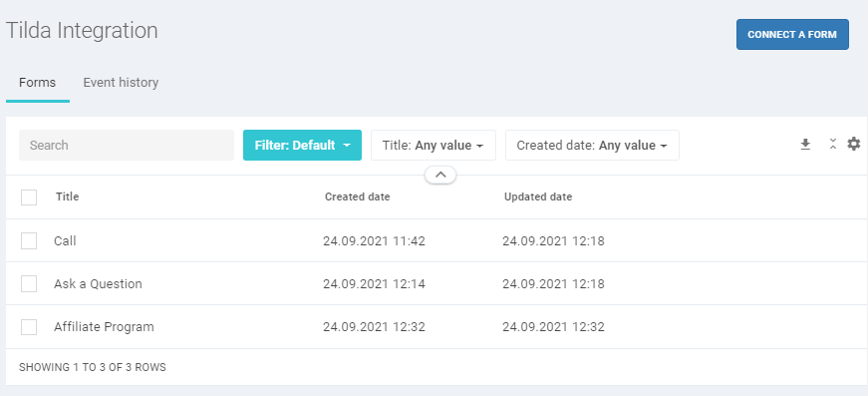The image size is (868, 396).
Task: Check the box for the Call form
Action: click(29, 241)
